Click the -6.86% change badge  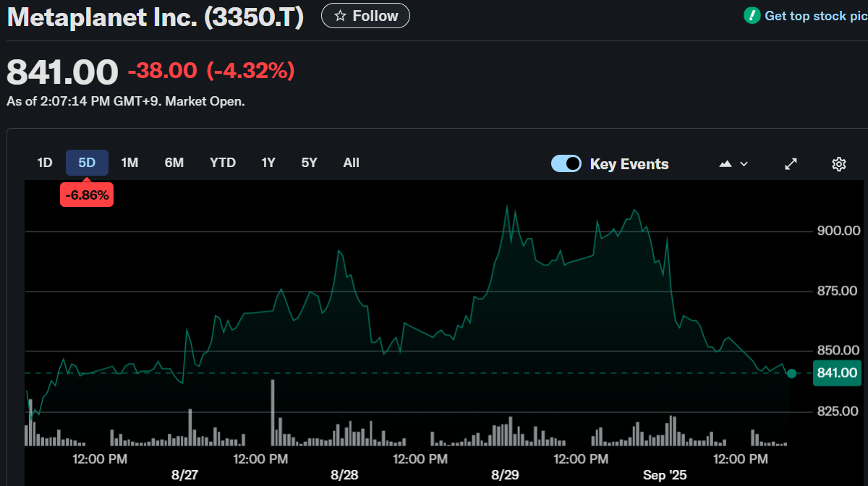(x=87, y=195)
